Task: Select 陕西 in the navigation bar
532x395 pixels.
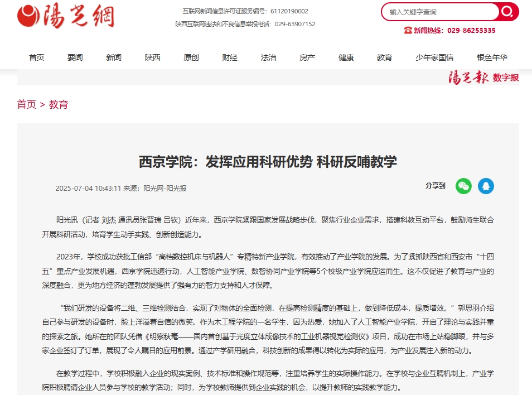Action: pos(152,57)
